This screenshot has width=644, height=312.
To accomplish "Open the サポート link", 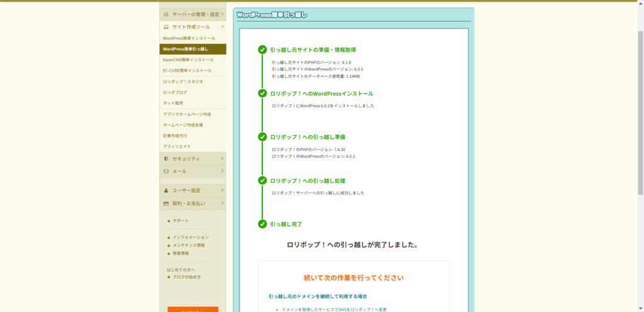I will (x=180, y=221).
